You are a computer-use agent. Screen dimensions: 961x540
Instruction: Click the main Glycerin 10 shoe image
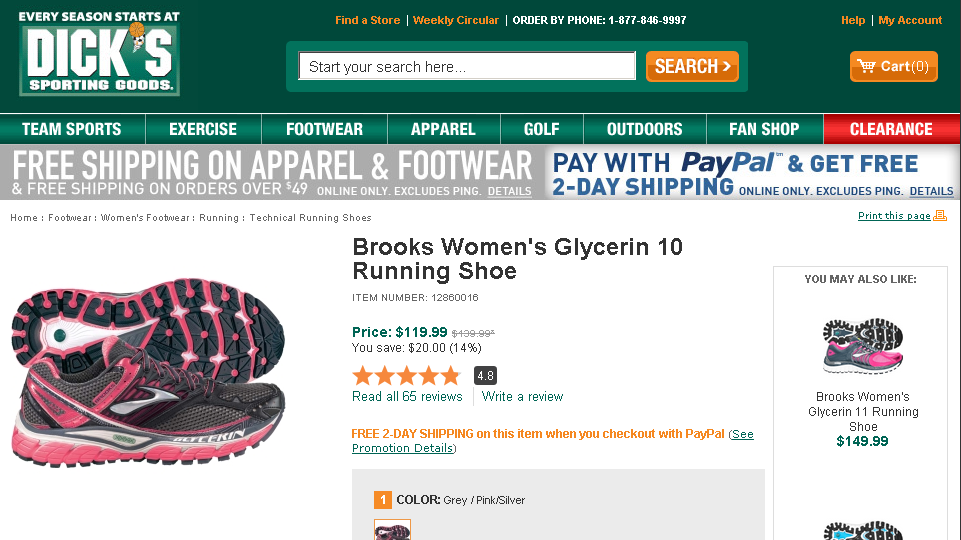(x=148, y=372)
